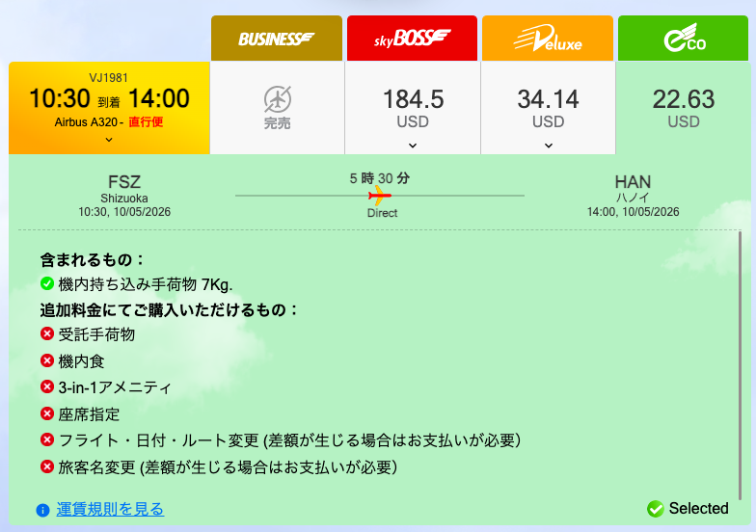
Task: Expand the Deluxe fare details chevron
Action: coord(548,146)
